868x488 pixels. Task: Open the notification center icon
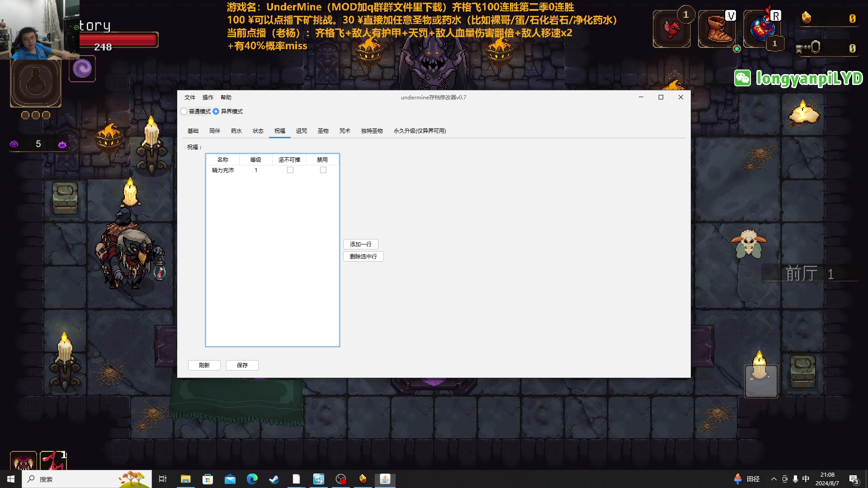pos(854,479)
